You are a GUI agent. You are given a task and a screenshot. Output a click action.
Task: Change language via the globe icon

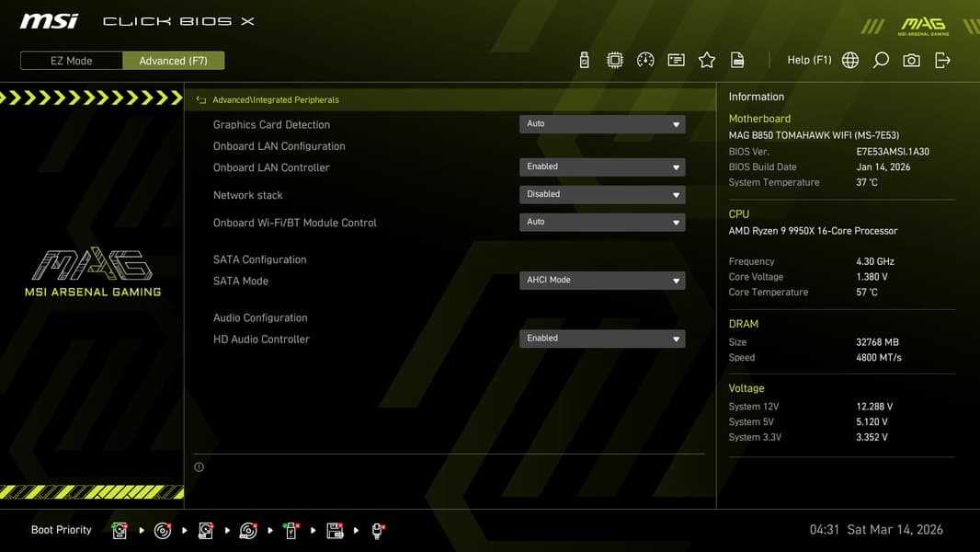click(850, 60)
